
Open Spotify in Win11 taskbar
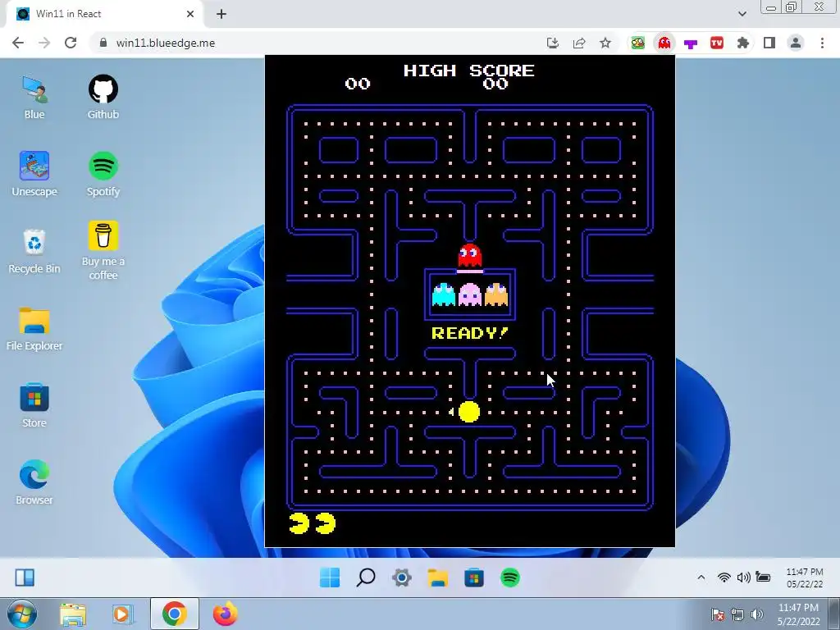[x=510, y=577]
